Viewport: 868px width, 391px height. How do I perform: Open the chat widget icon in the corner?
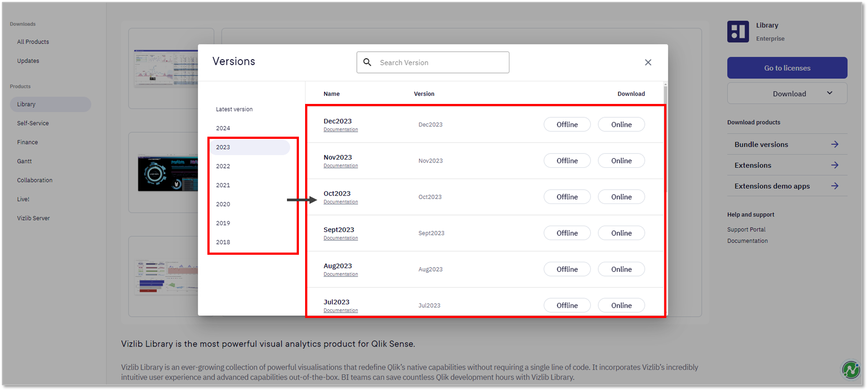[x=851, y=370]
